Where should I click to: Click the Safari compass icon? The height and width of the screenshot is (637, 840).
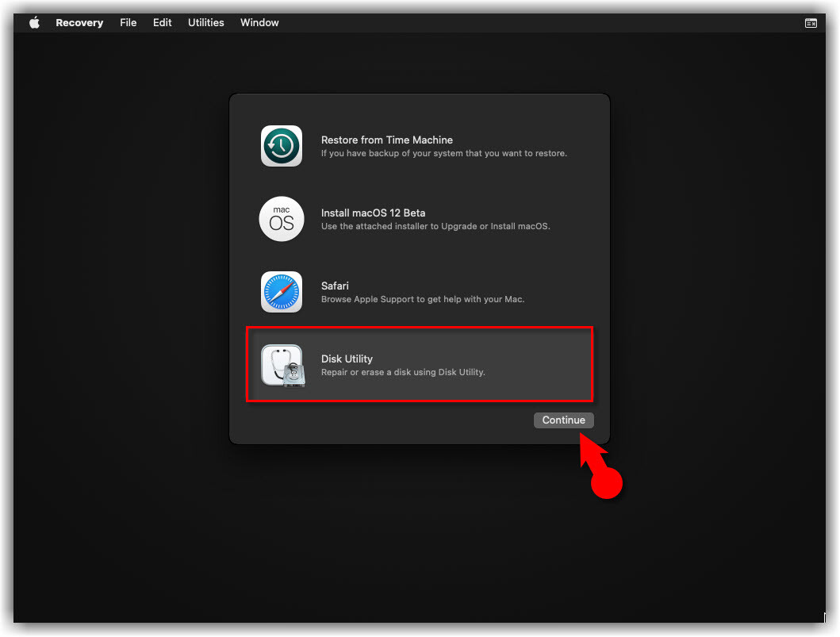click(282, 292)
